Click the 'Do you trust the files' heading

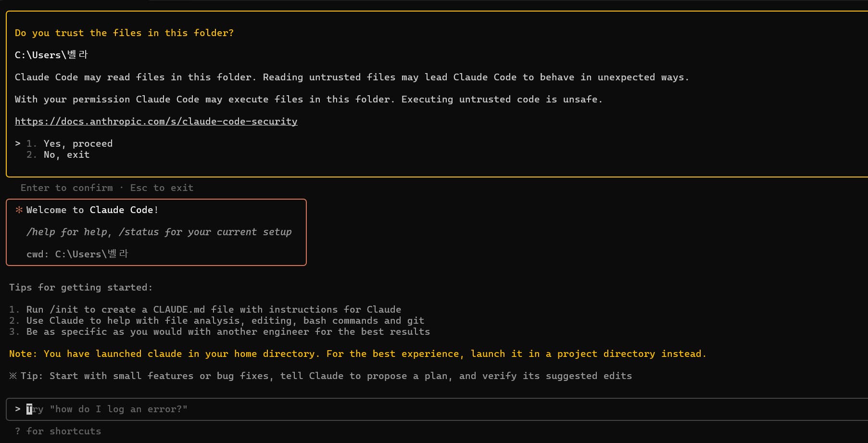pyautogui.click(x=124, y=33)
